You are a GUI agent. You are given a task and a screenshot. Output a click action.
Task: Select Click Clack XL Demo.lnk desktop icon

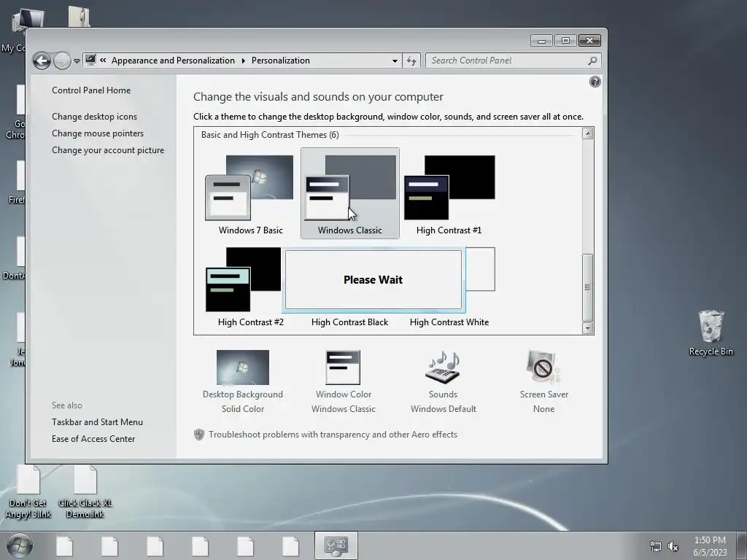(85, 493)
